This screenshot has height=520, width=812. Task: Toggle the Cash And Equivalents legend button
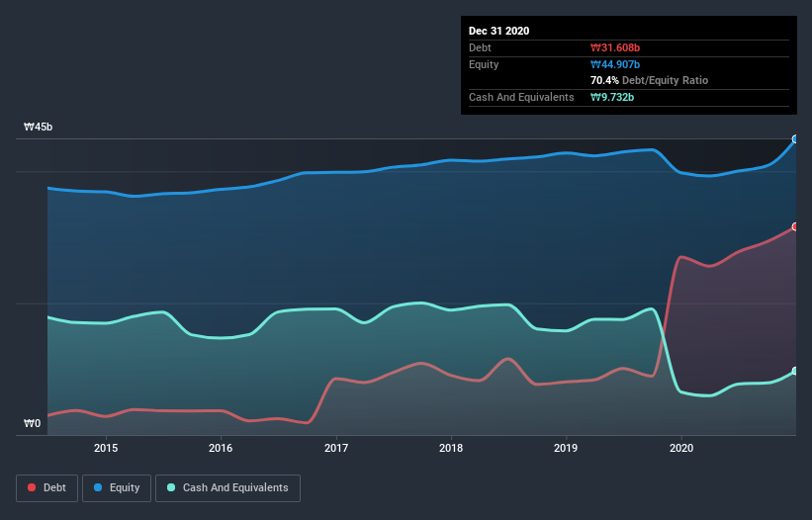coord(227,488)
